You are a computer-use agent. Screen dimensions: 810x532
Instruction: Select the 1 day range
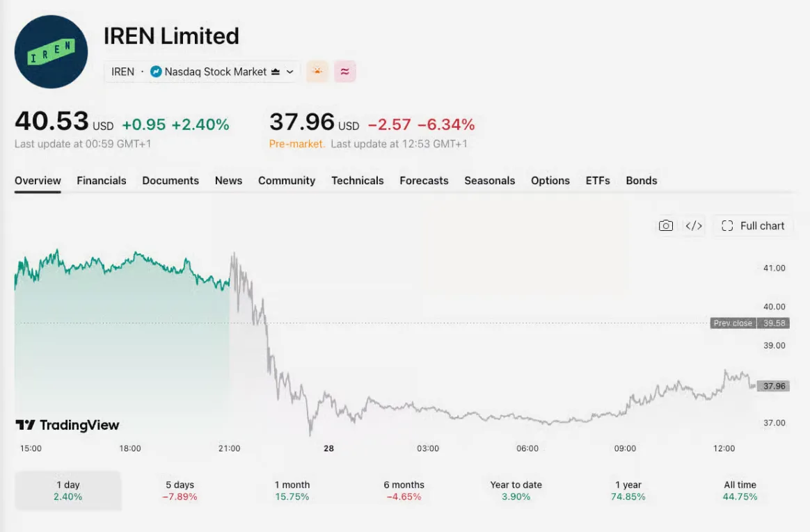click(68, 491)
